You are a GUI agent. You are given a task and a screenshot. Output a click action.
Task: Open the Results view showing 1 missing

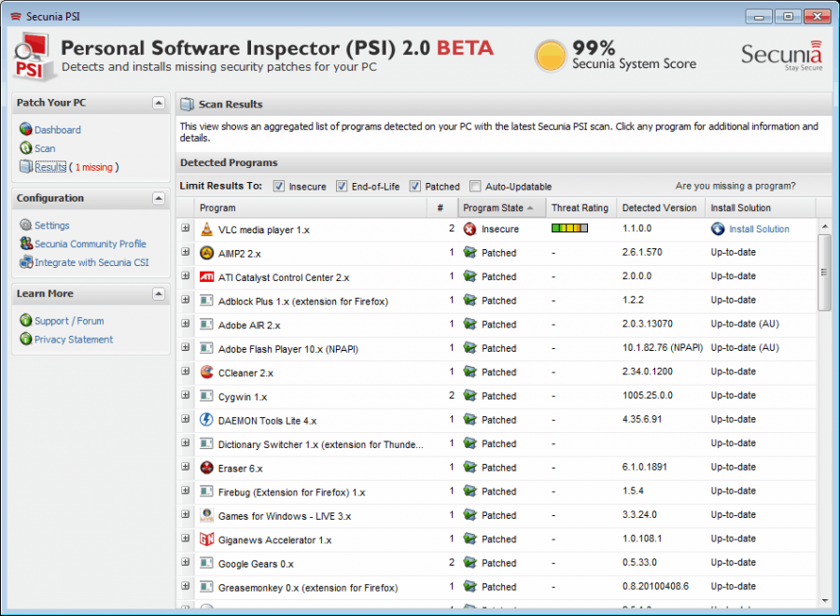tap(51, 166)
